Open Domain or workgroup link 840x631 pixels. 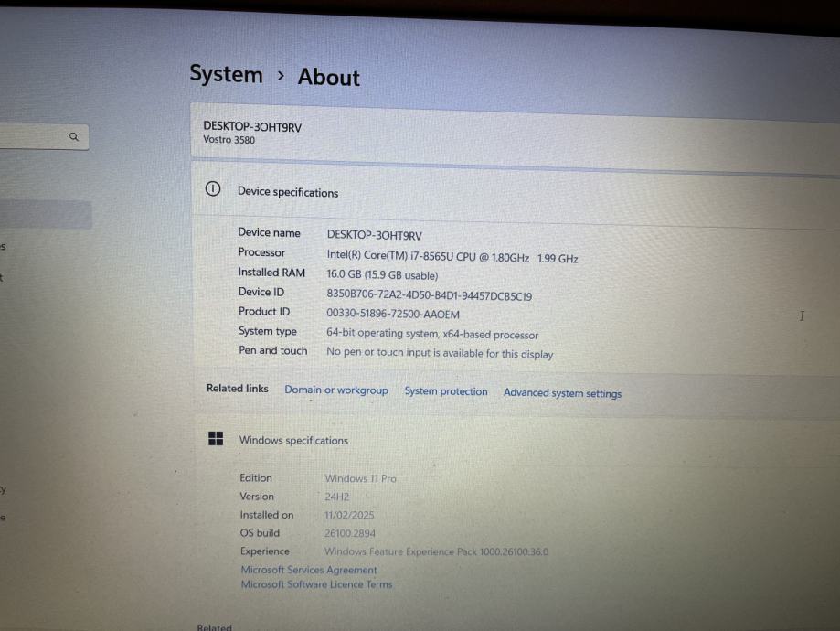point(335,390)
